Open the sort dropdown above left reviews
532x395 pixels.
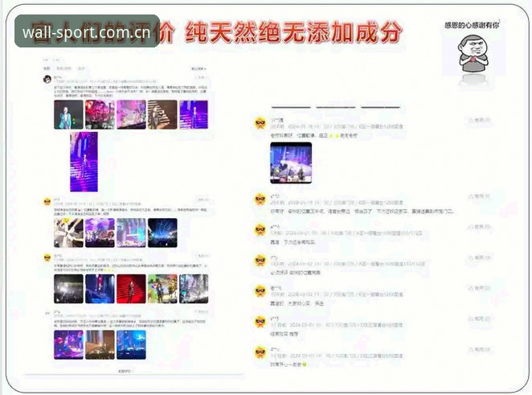pos(198,68)
